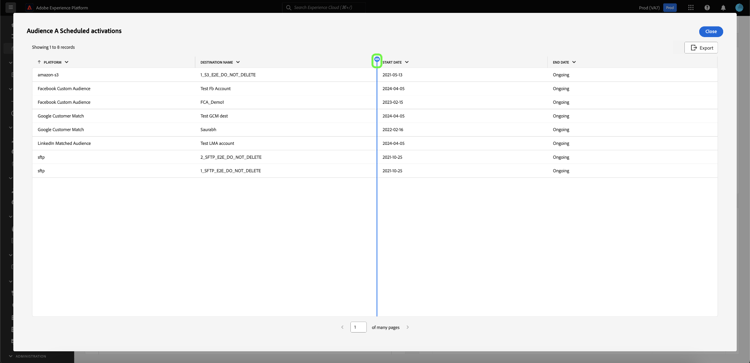This screenshot has width=750, height=363.
Task: Open the help question mark icon
Action: (x=707, y=8)
